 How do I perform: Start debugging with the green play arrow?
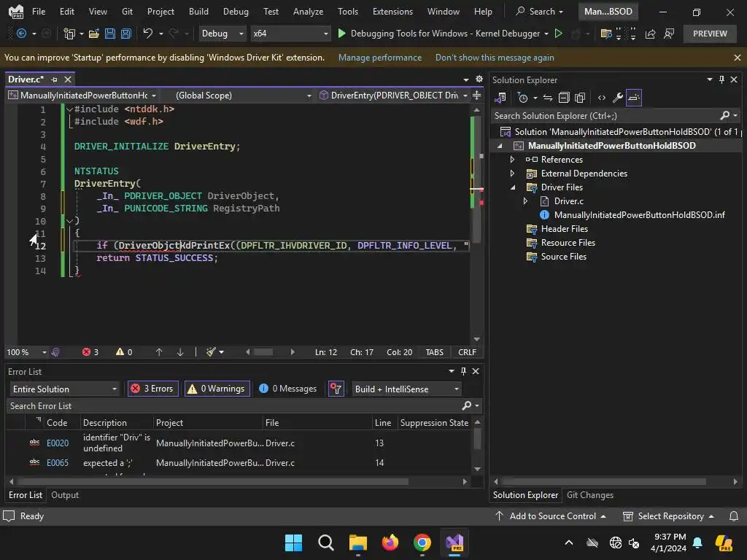(341, 34)
